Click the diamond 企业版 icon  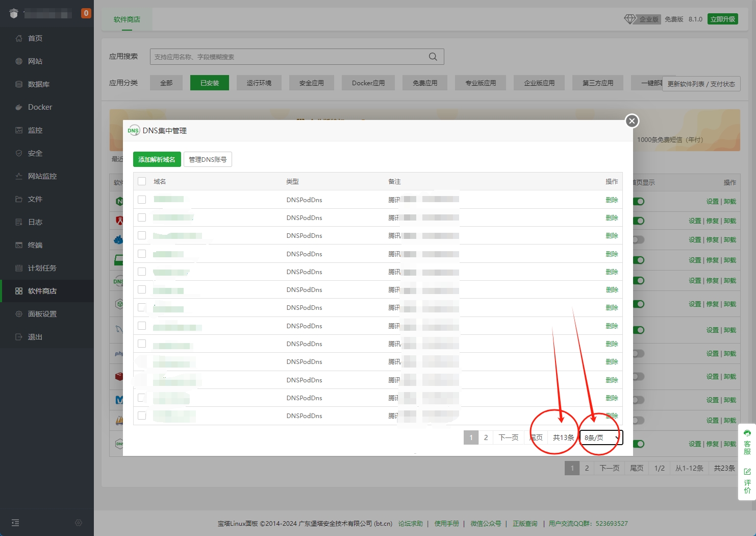pos(631,19)
